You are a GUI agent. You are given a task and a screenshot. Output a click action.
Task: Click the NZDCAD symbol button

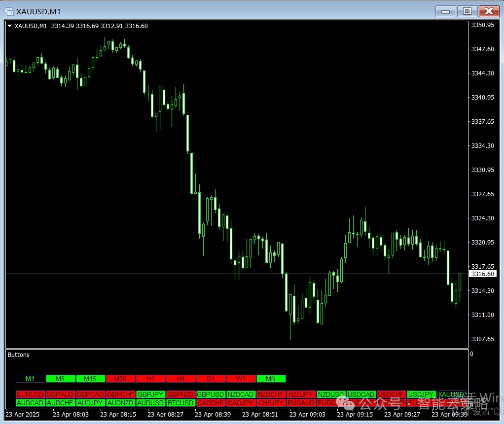(241, 394)
